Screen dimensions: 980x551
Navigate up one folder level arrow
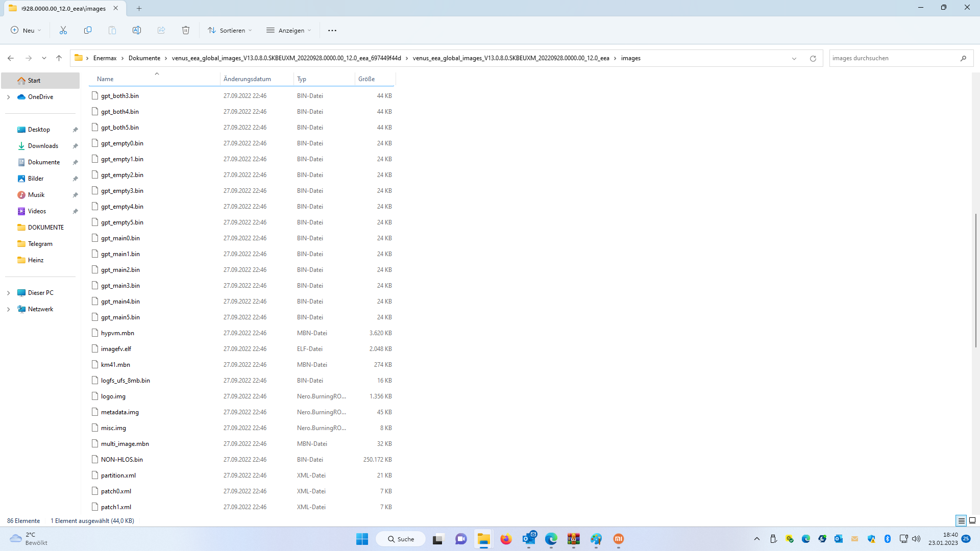(x=59, y=58)
